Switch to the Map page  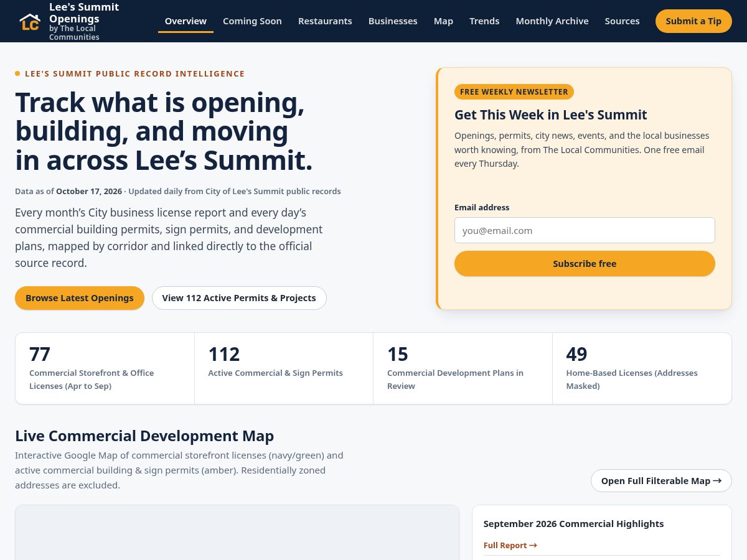(x=443, y=21)
